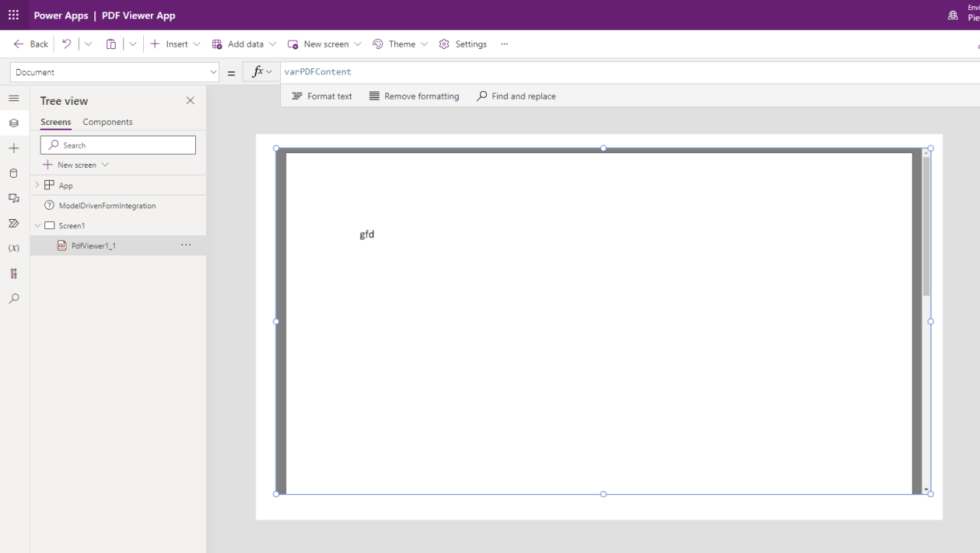The height and width of the screenshot is (553, 980).
Task: Expand the Screen1 tree item
Action: [x=37, y=224]
